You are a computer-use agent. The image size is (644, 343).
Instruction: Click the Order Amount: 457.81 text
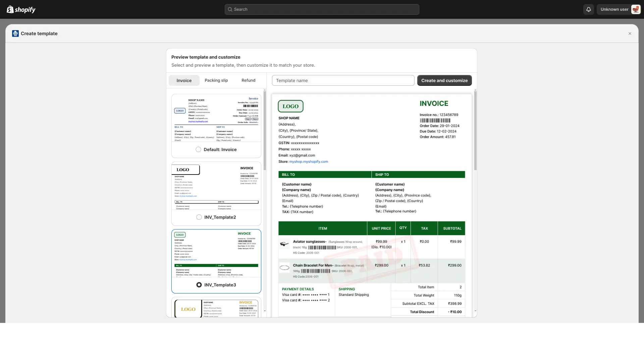click(438, 137)
